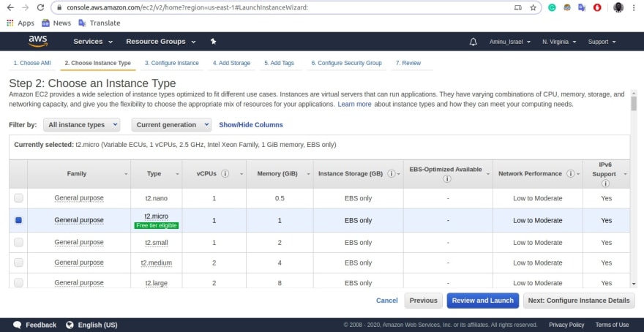This screenshot has width=644, height=332.
Task: Click the page vertical scrollbar thumb
Action: [634, 104]
